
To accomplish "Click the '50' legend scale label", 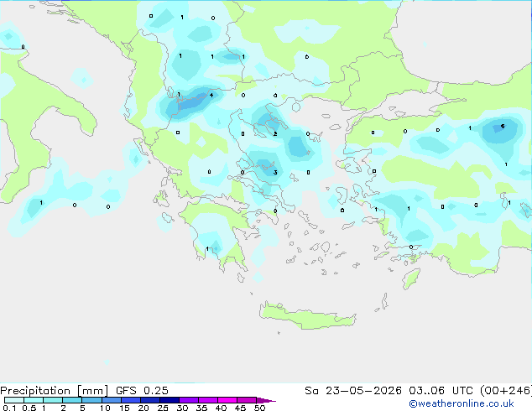I will pos(259,408).
